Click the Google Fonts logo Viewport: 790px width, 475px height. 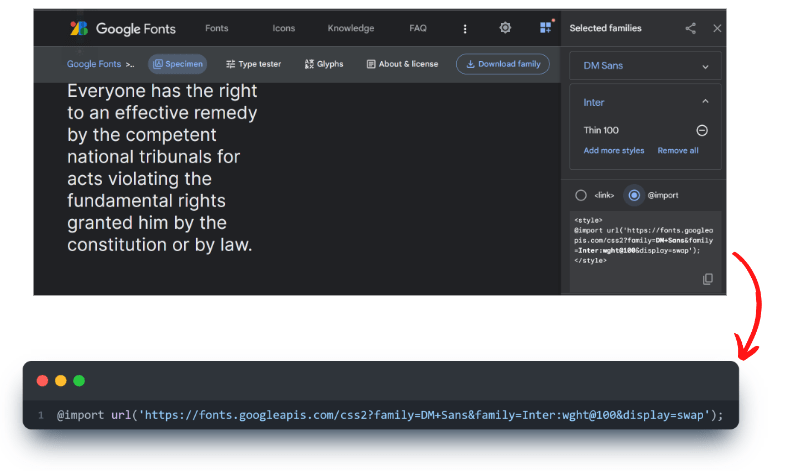click(122, 29)
